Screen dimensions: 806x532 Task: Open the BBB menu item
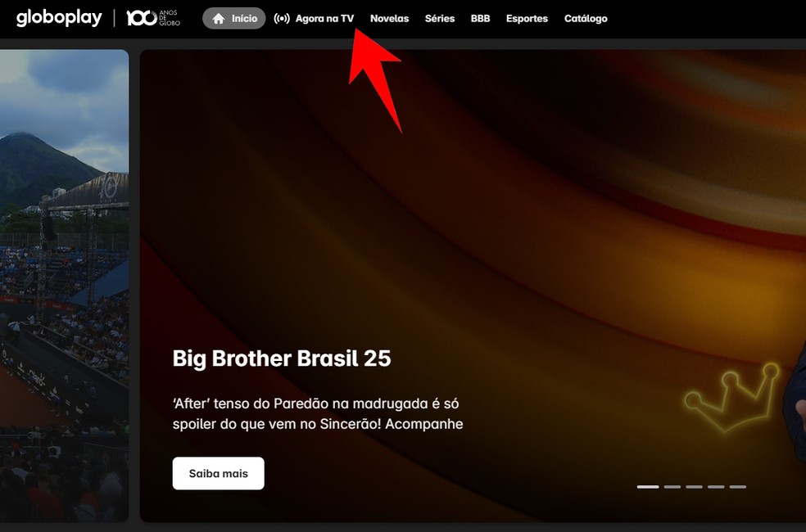(480, 19)
